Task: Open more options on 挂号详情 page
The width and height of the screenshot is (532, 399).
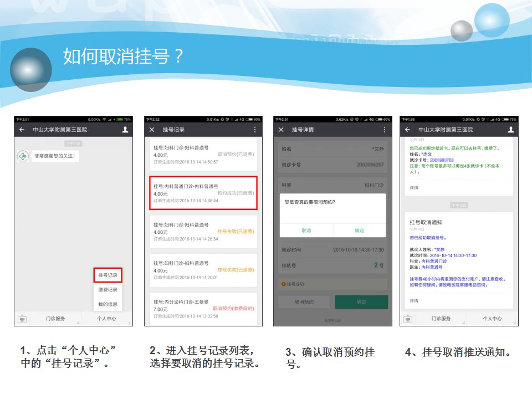Action: 385,130
